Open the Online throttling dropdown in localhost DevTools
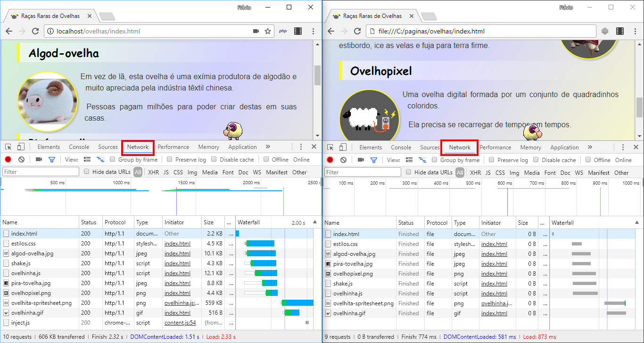Viewport: 644px width, 343px height. click(301, 160)
